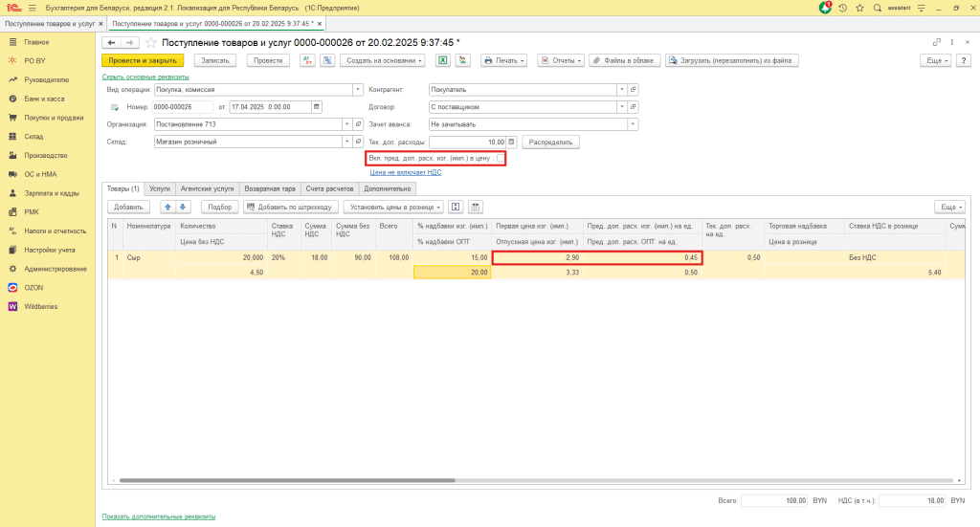Click the Записать button
980x527 pixels.
pos(215,60)
